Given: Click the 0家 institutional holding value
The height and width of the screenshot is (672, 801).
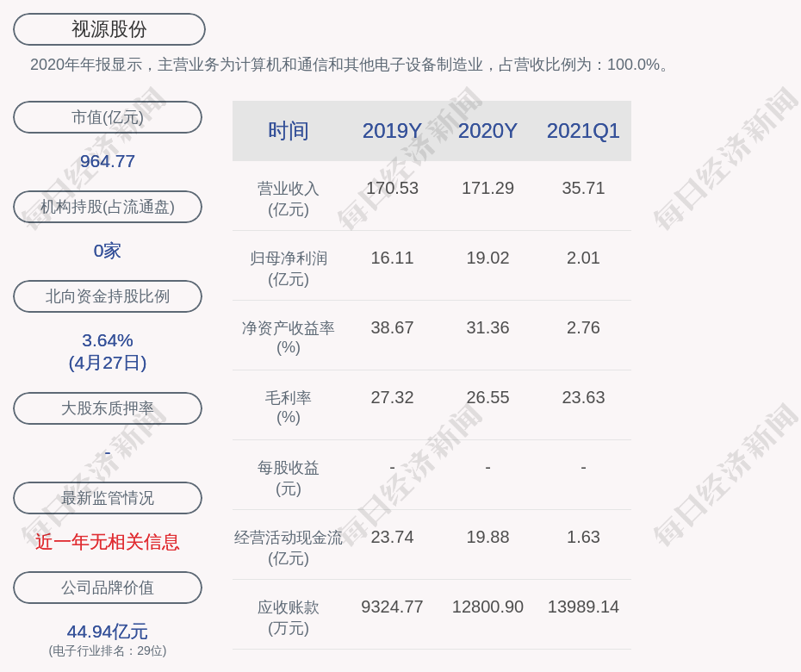Looking at the screenshot, I should (x=108, y=251).
